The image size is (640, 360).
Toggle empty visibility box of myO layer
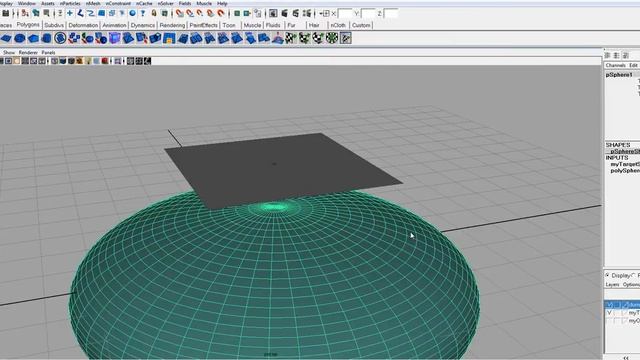click(x=609, y=321)
